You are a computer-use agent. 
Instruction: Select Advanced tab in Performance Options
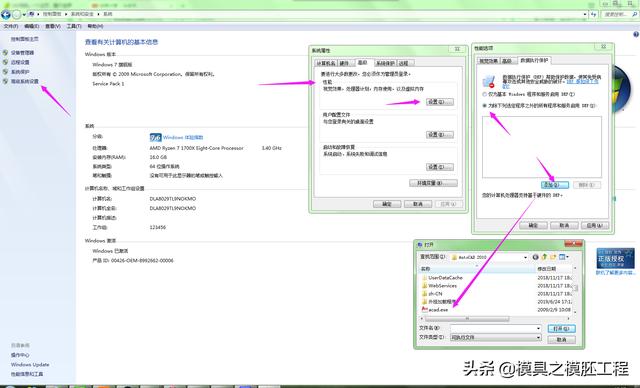507,61
